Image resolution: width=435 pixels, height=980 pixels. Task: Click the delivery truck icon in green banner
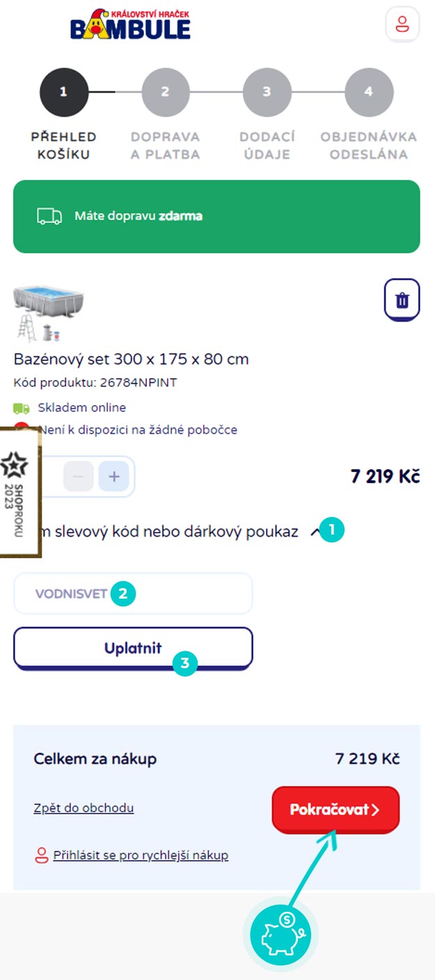point(49,216)
